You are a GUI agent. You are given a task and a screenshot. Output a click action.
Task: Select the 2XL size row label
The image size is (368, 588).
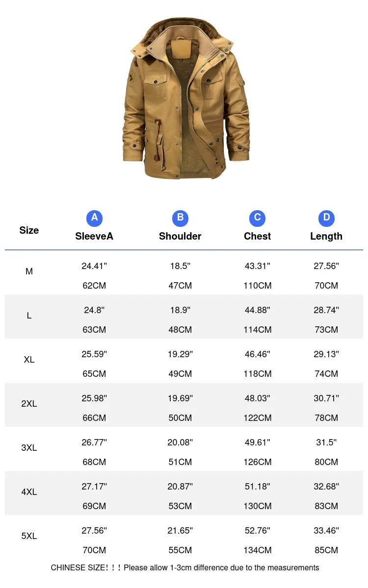[29, 404]
